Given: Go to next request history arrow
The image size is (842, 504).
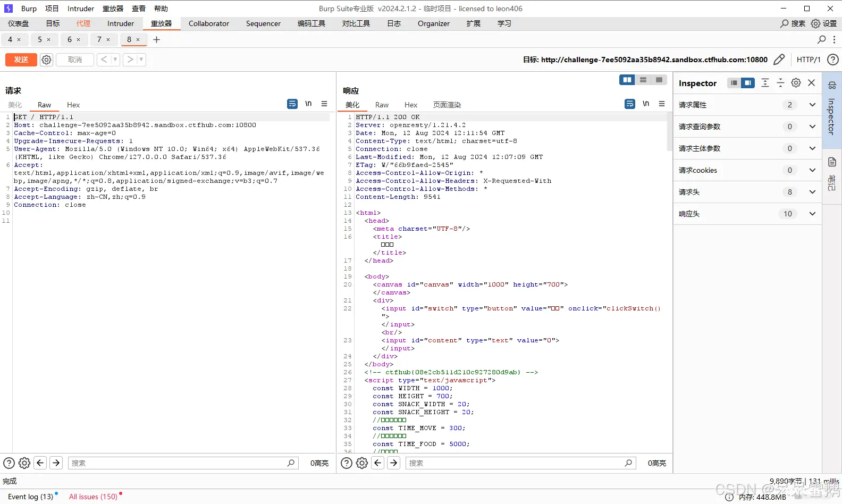Looking at the screenshot, I should (x=130, y=60).
